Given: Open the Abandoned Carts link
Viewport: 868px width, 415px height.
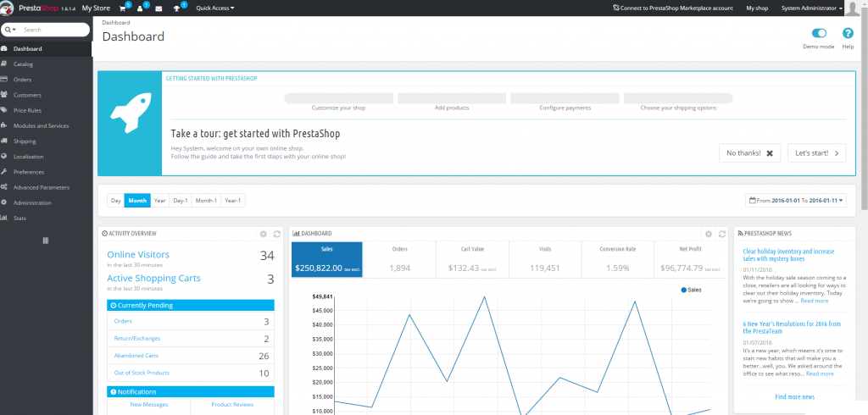Looking at the screenshot, I should pyautogui.click(x=136, y=355).
